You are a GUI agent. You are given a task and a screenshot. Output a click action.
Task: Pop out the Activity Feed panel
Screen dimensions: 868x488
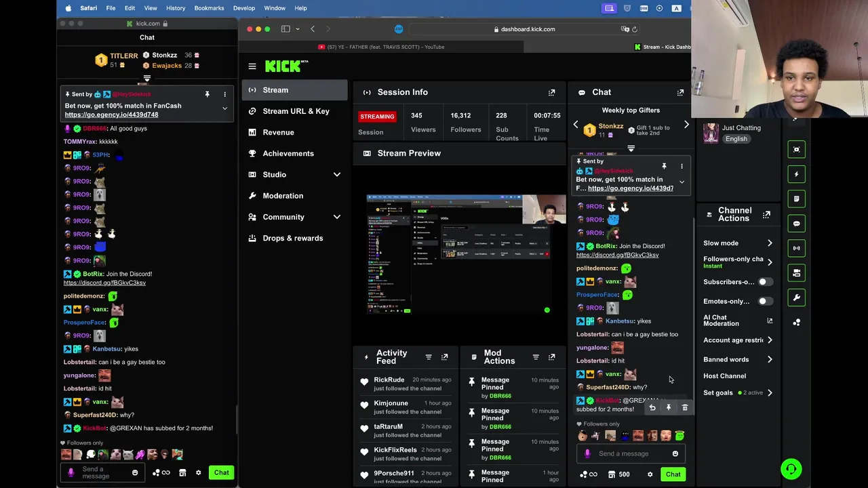(x=445, y=357)
